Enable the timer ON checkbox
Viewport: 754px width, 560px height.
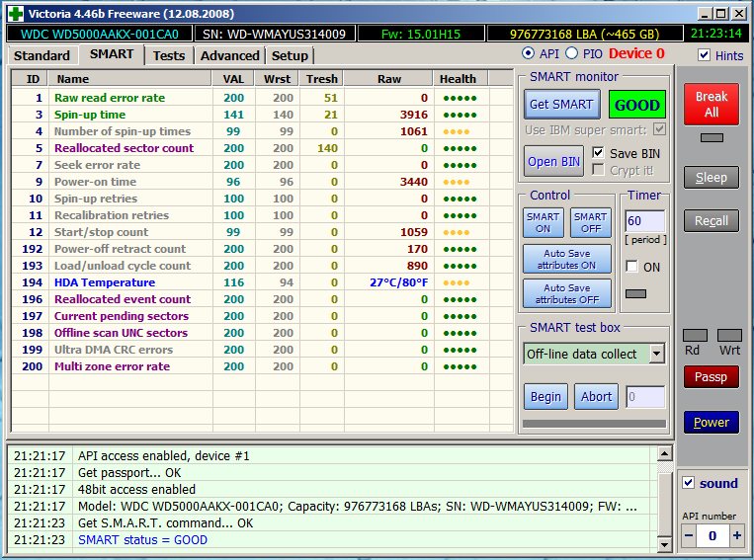click(x=630, y=267)
